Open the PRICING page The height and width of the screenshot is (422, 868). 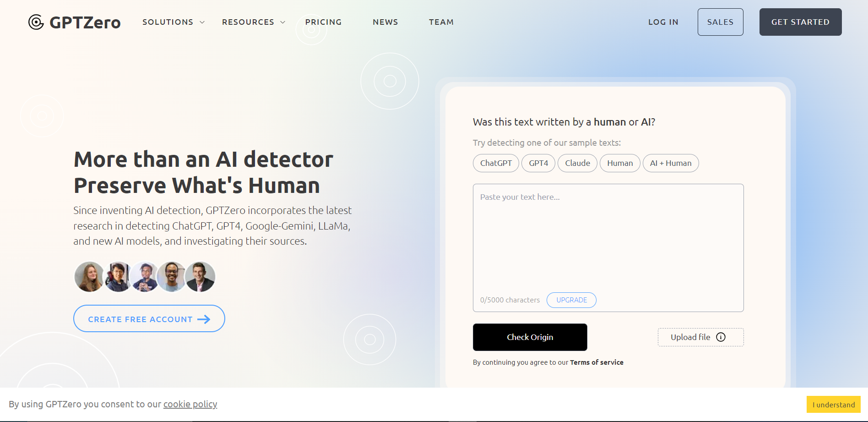(x=324, y=22)
